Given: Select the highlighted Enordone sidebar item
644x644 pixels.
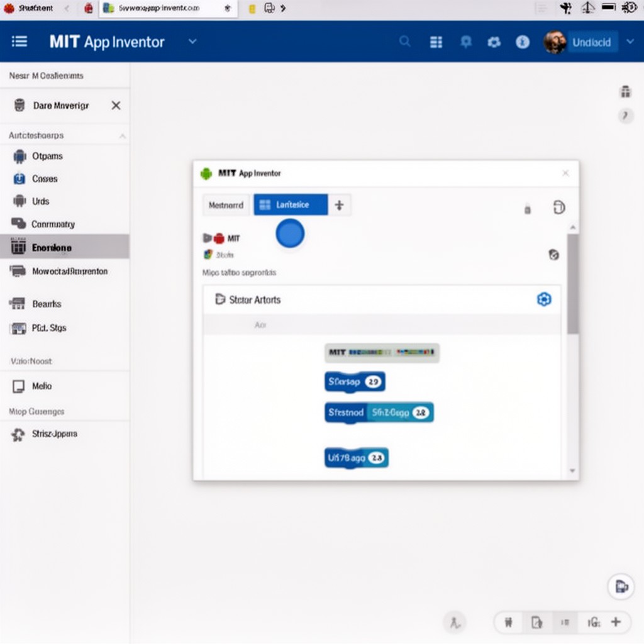Looking at the screenshot, I should pos(65,247).
